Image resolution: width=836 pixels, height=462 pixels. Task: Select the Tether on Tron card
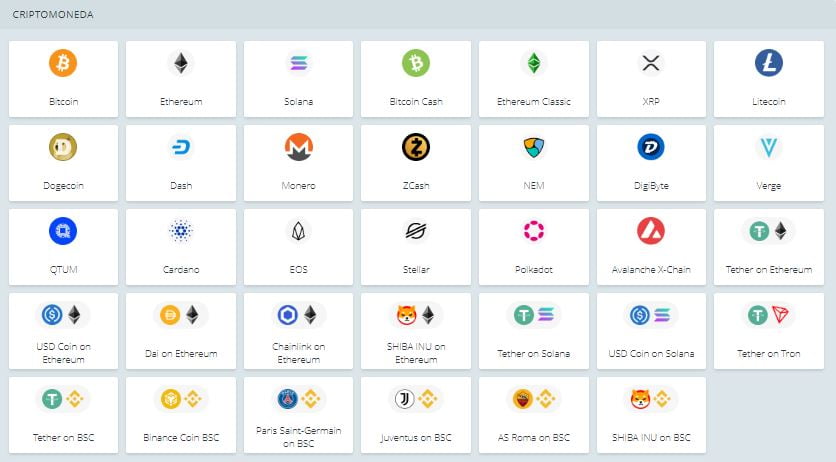pos(769,330)
